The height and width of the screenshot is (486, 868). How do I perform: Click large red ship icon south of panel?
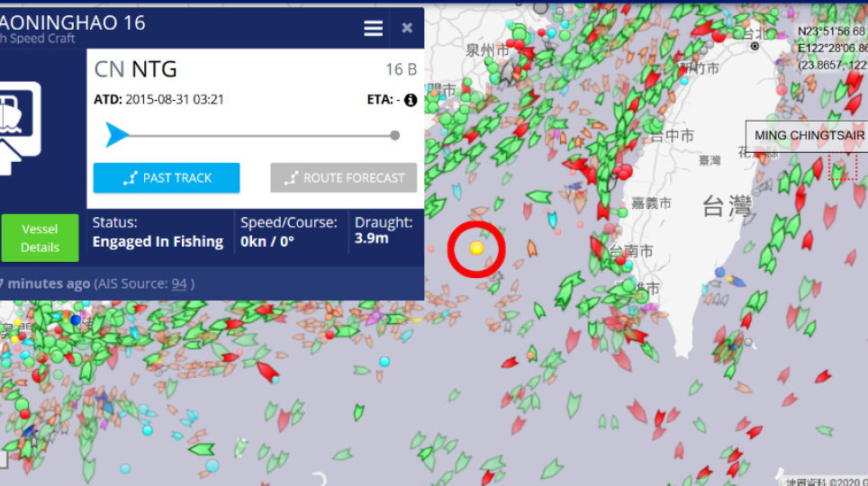(267, 372)
